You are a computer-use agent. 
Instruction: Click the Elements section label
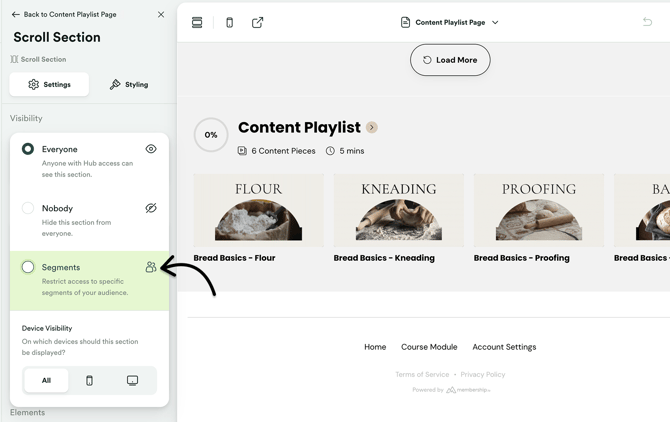tap(27, 413)
